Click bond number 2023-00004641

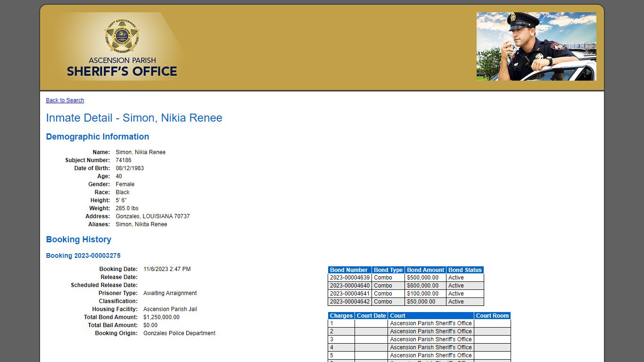(x=350, y=294)
